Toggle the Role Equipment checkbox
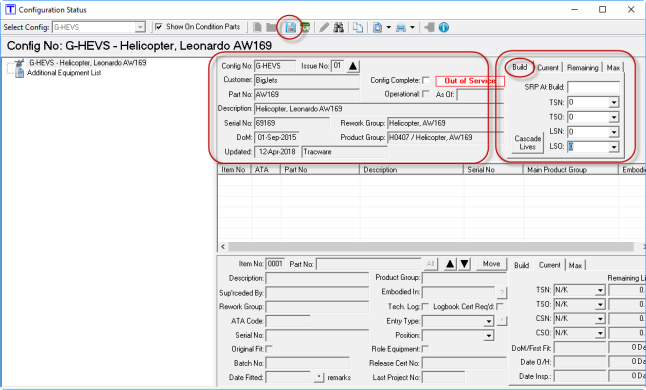 pyautogui.click(x=426, y=349)
